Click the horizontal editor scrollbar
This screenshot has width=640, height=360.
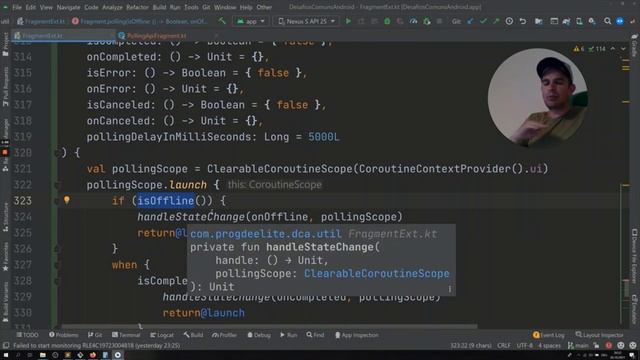pos(269,327)
